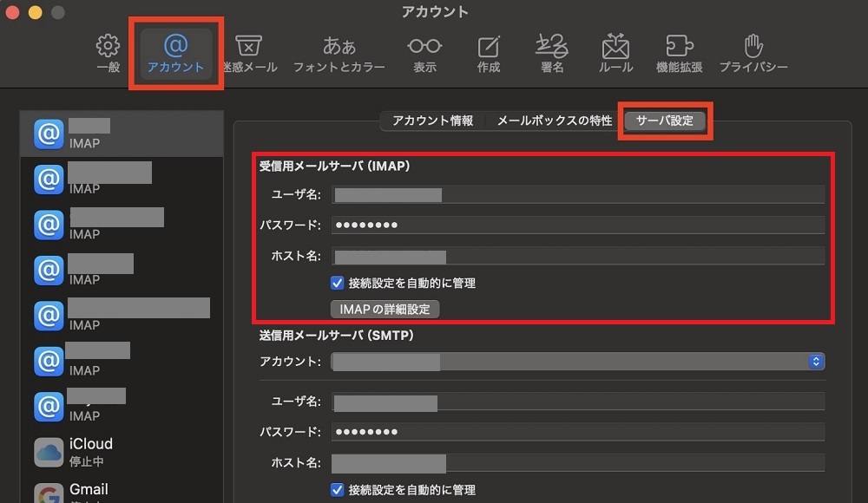Open フォントとカラー fonts and colors pane
The image size is (868, 503).
click(x=339, y=52)
